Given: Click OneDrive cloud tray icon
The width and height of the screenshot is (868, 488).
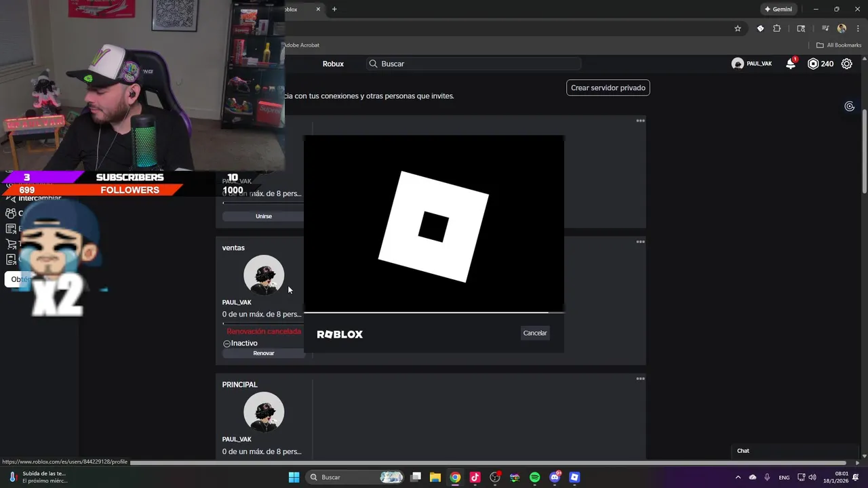Looking at the screenshot, I should (x=753, y=477).
